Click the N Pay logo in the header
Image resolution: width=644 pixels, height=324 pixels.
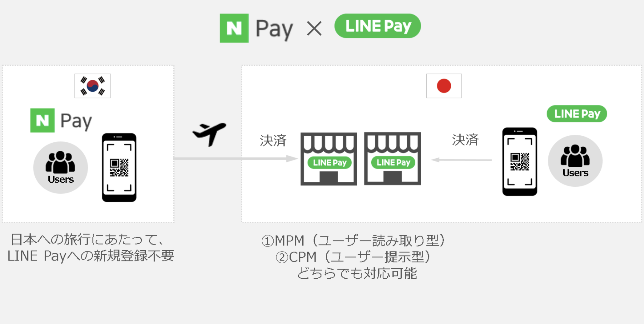[256, 28]
